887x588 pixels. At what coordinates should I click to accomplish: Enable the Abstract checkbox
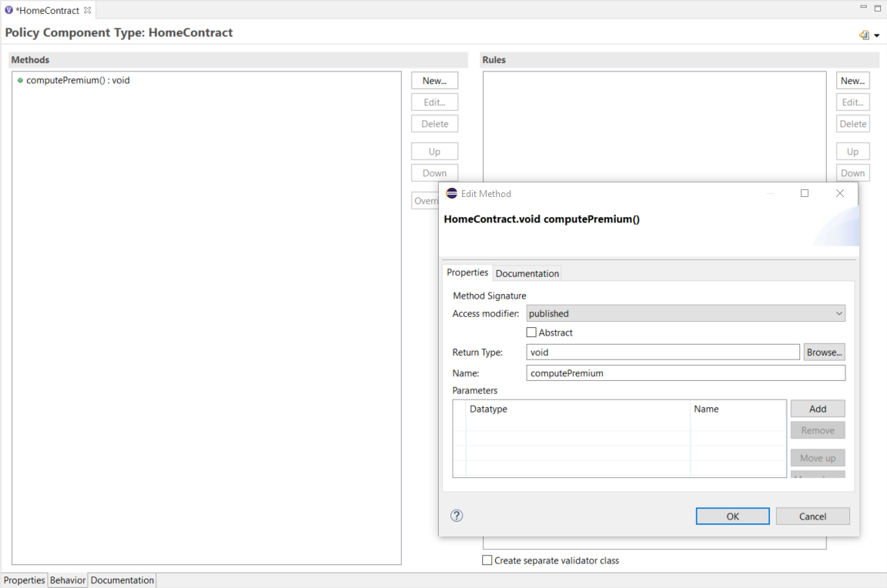pos(531,332)
